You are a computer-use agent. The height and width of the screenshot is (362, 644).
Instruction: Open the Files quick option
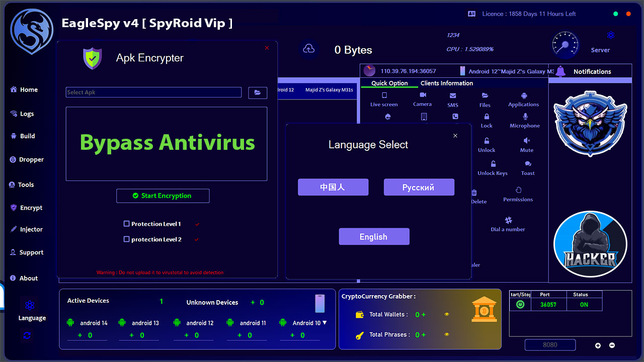point(485,96)
